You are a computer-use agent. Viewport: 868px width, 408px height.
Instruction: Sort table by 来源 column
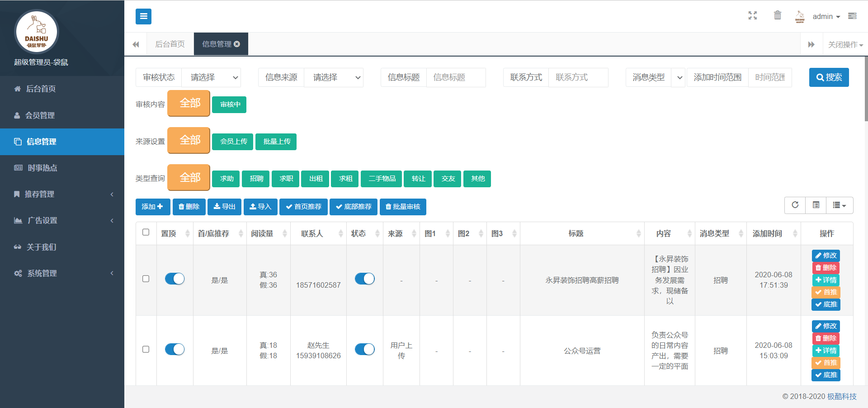coord(401,233)
